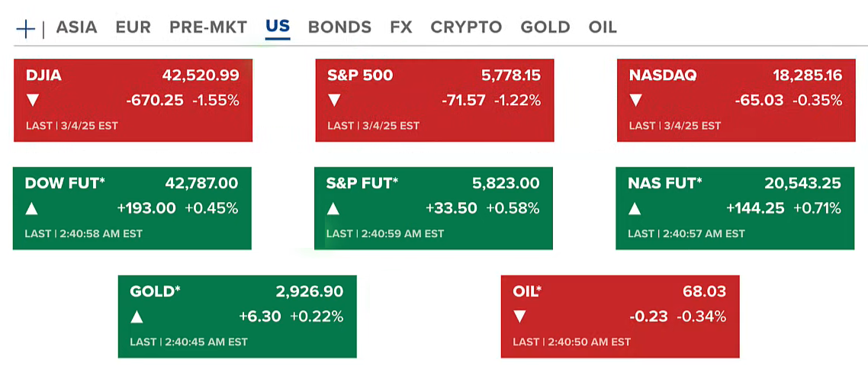
Task: Switch to the ASIA markets tab
Action: (x=76, y=27)
